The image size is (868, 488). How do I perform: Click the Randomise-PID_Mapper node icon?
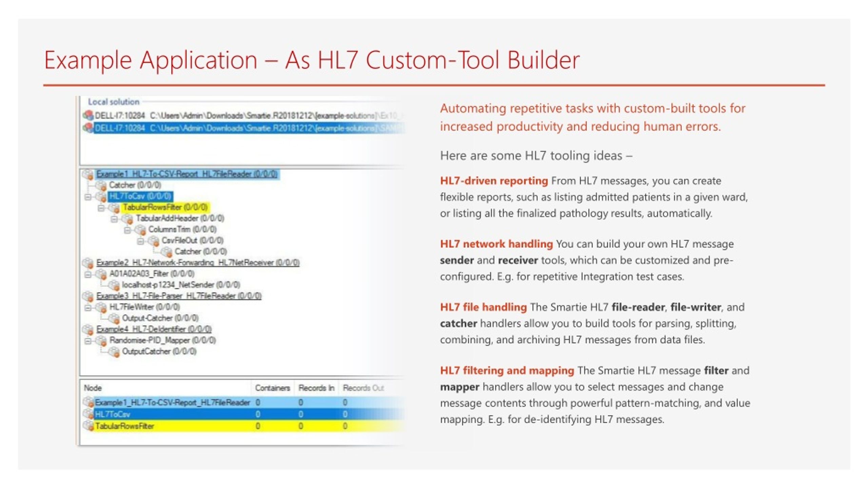point(101,341)
